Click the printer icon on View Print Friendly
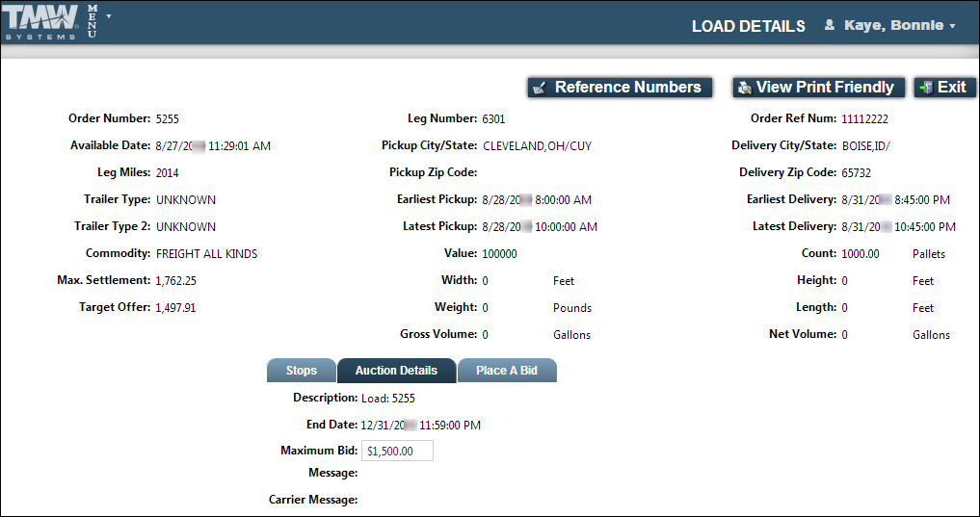This screenshot has width=980, height=517. [744, 88]
